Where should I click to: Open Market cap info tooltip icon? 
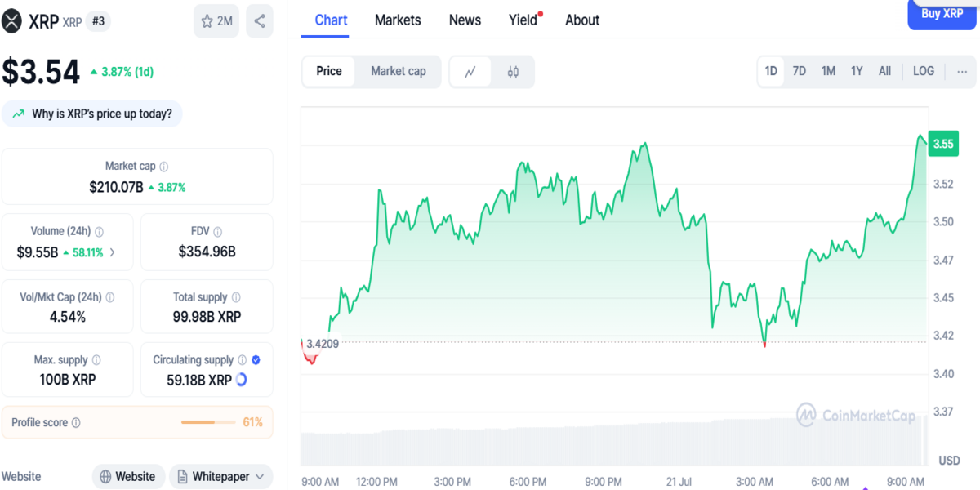tap(164, 167)
